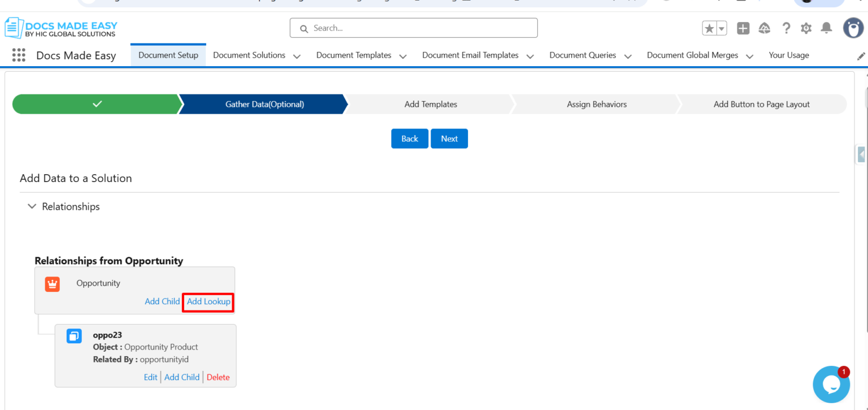Open the Document Solutions dropdown
This screenshot has height=410, width=868.
[x=297, y=55]
